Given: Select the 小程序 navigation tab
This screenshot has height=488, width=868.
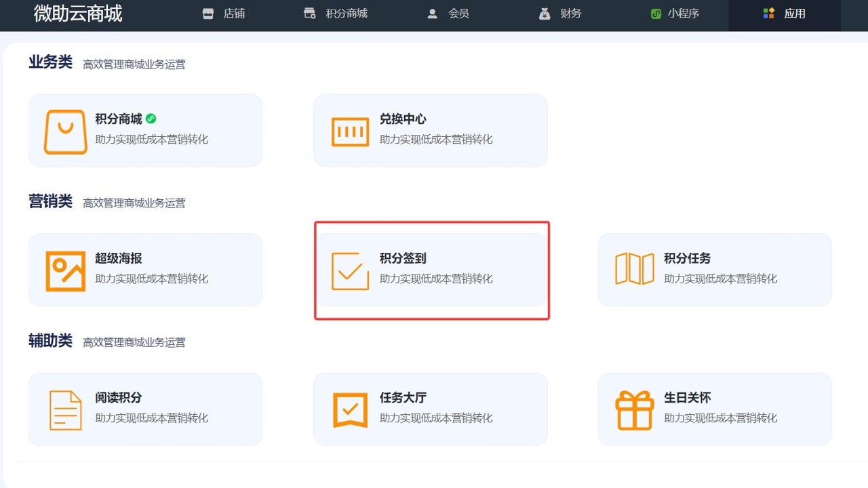Looking at the screenshot, I should click(x=675, y=14).
